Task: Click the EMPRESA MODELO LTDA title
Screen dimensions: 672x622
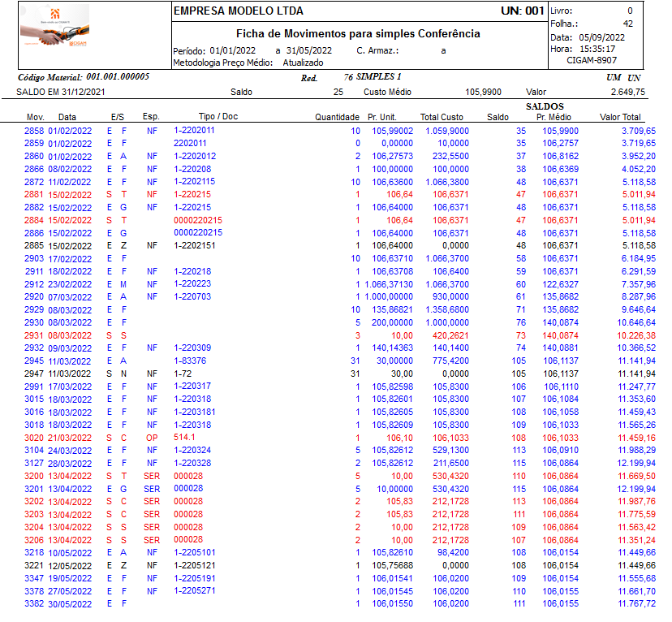Action: coord(239,11)
